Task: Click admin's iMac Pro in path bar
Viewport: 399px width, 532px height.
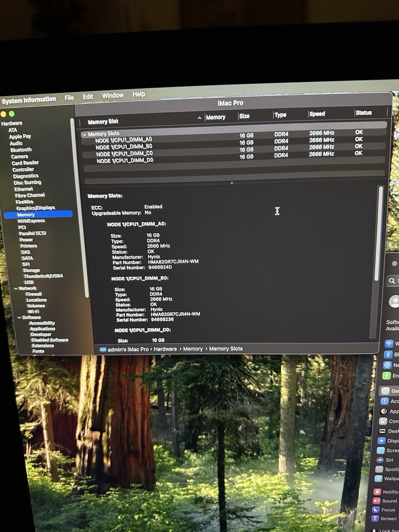Action: [128, 349]
